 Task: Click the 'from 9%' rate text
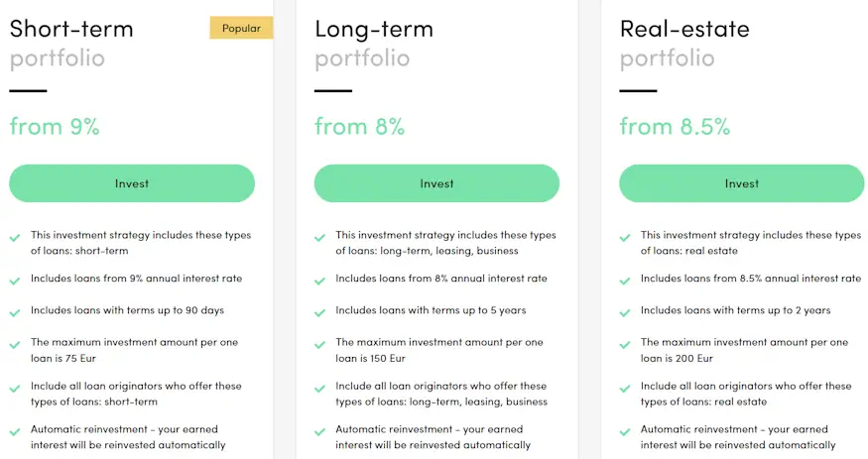pyautogui.click(x=55, y=127)
